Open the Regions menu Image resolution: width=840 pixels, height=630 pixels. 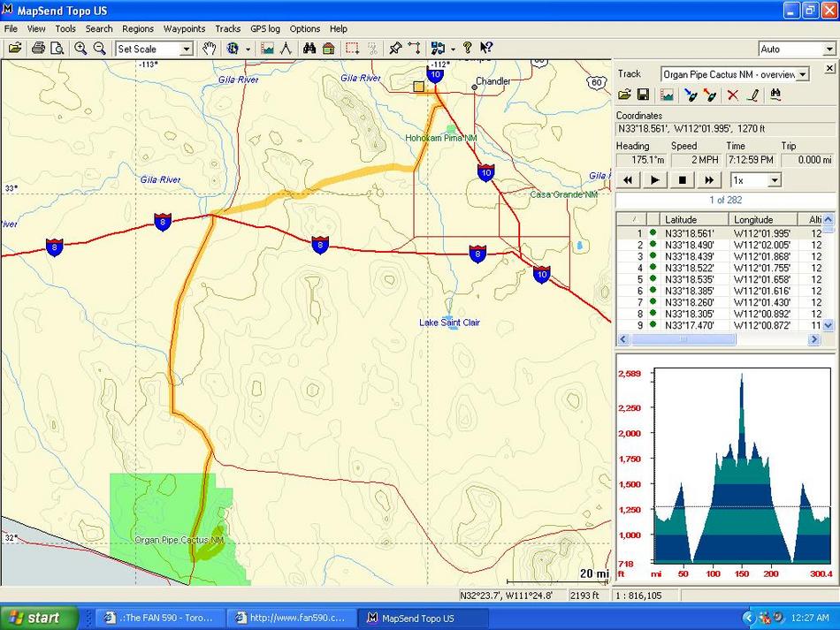click(x=138, y=29)
